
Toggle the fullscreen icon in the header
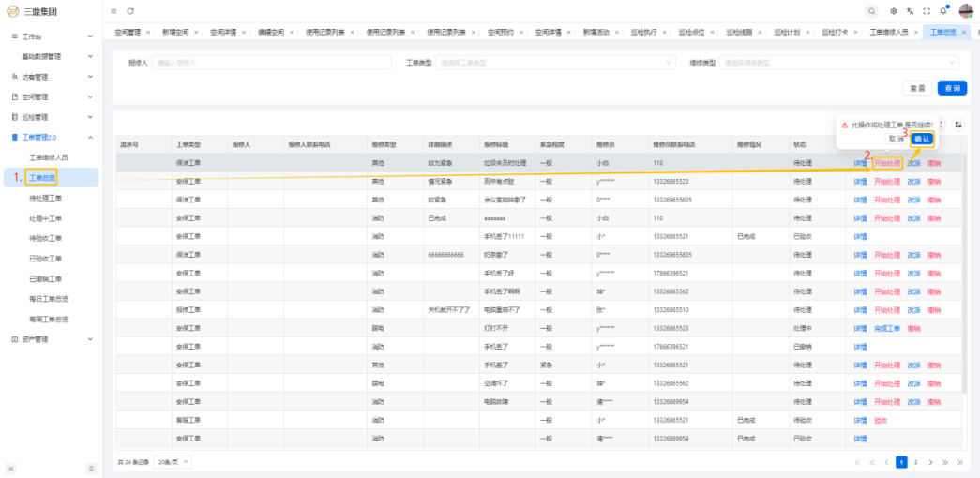click(x=927, y=11)
